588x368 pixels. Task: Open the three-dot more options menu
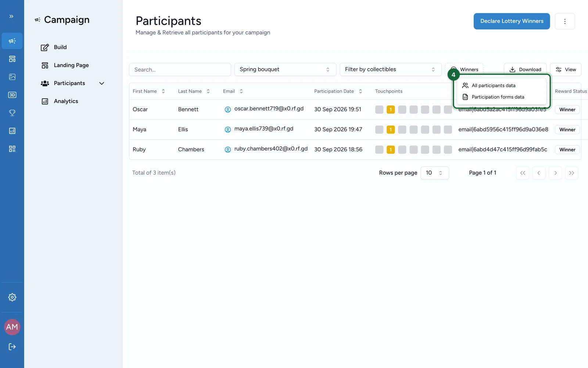[565, 21]
